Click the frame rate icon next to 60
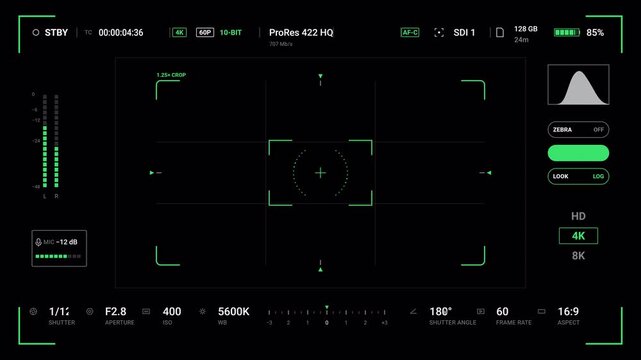 point(481,311)
